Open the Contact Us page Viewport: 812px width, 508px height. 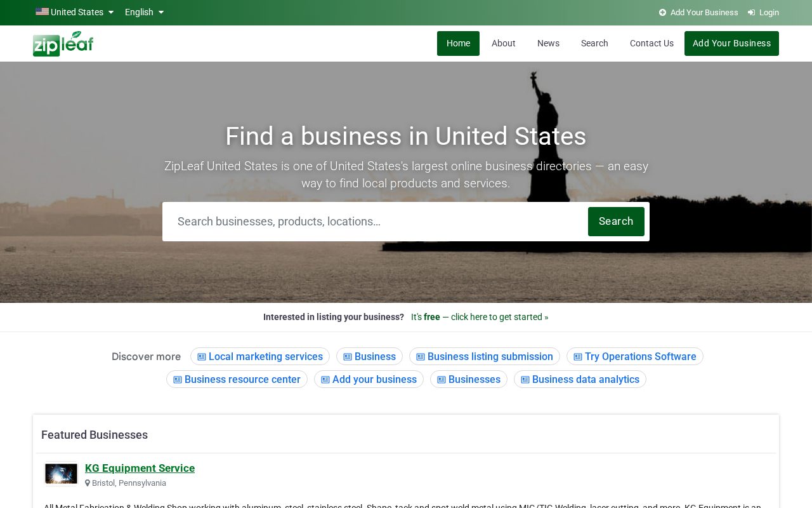click(x=652, y=43)
